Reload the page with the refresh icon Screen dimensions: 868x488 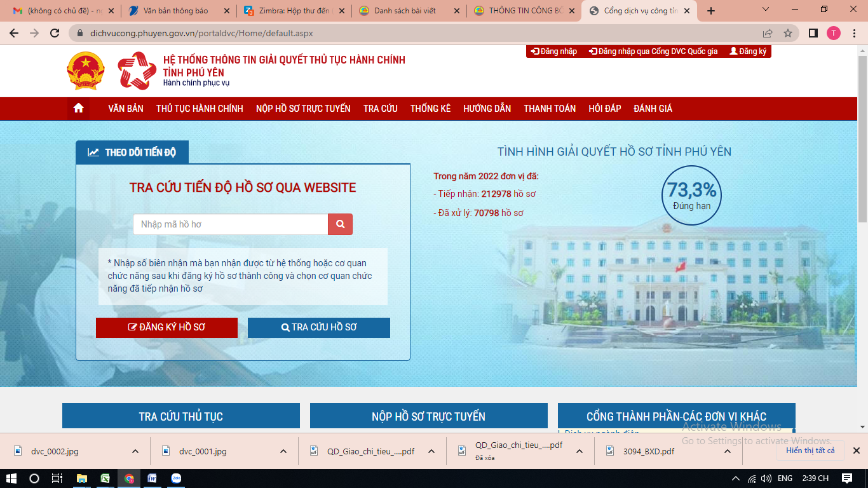pos(55,33)
